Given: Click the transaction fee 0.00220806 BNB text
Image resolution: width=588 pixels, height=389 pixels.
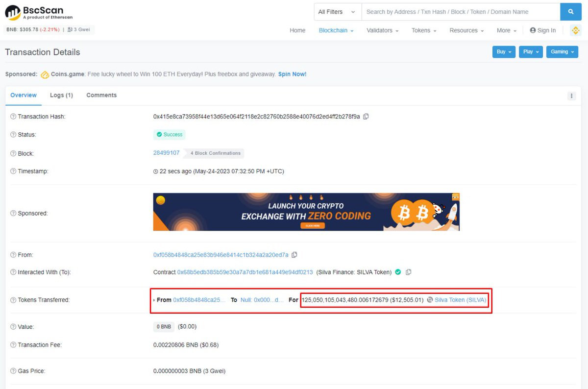Looking at the screenshot, I should pos(186,345).
